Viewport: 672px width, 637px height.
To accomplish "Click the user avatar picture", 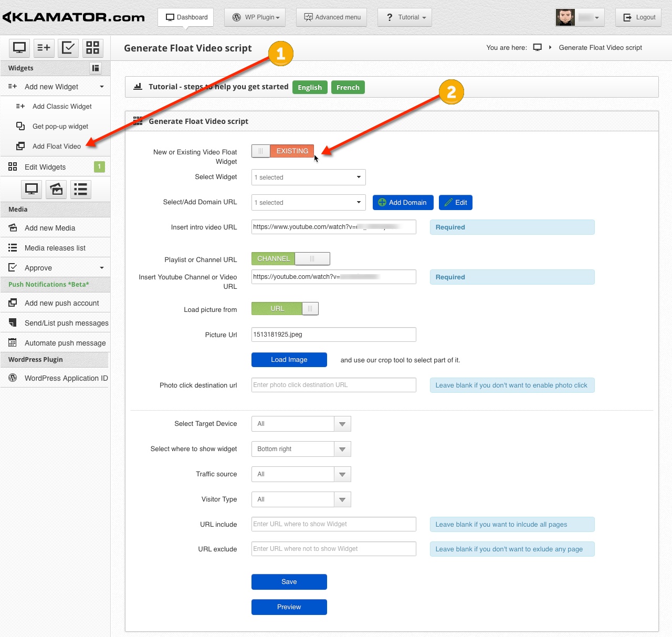I will [565, 17].
